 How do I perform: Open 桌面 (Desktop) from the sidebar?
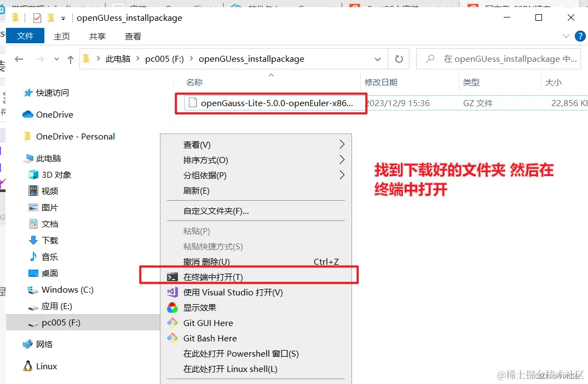coord(49,273)
